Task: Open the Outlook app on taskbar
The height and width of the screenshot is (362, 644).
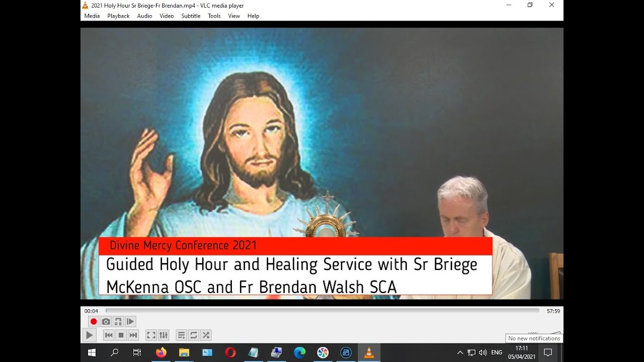Action: pyautogui.click(x=207, y=353)
